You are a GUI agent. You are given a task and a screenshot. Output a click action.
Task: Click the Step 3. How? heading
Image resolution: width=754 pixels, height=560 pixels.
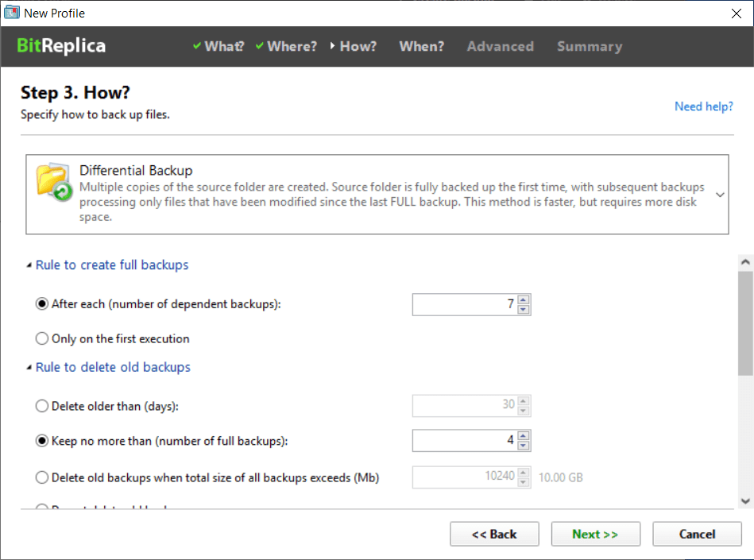tap(75, 92)
